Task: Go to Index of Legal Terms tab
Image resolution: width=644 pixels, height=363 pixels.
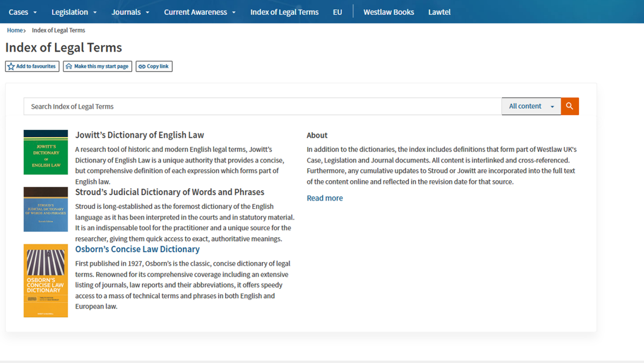Action: pyautogui.click(x=284, y=12)
